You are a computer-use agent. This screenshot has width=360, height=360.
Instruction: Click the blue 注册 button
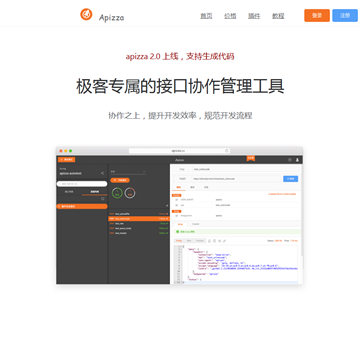[x=345, y=15]
